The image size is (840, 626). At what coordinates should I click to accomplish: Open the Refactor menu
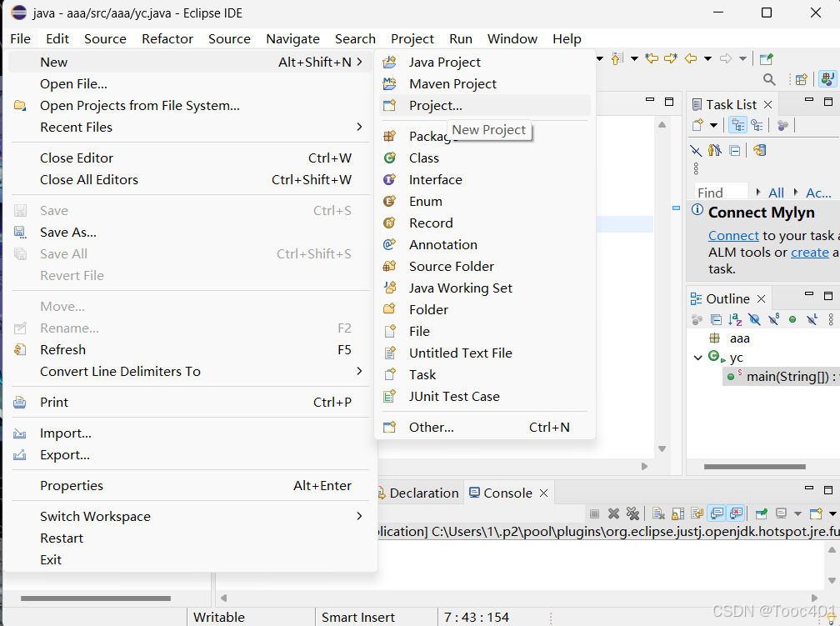pos(167,38)
